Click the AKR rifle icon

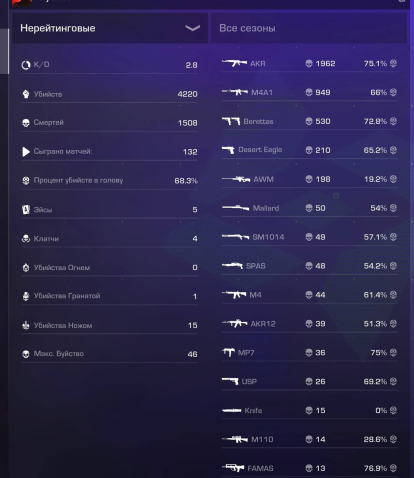(235, 63)
